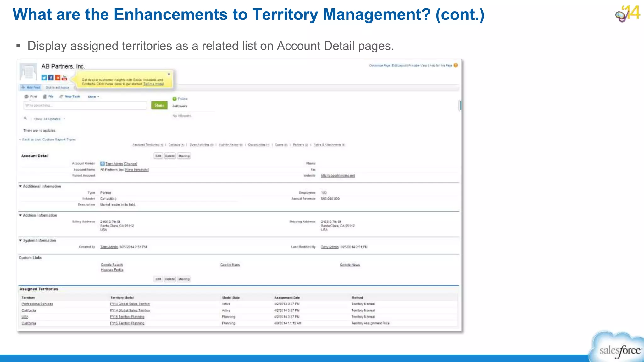Click Sharing button below Custom Links

(184, 279)
